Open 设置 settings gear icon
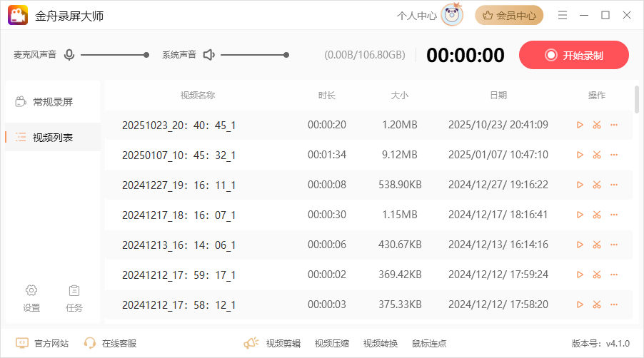644x358 pixels. coord(31,297)
